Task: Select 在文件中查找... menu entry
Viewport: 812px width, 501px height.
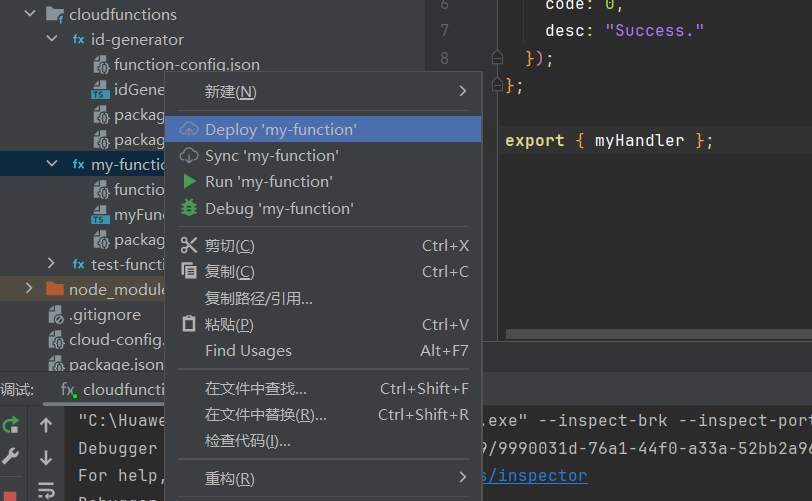Action: [x=323, y=389]
